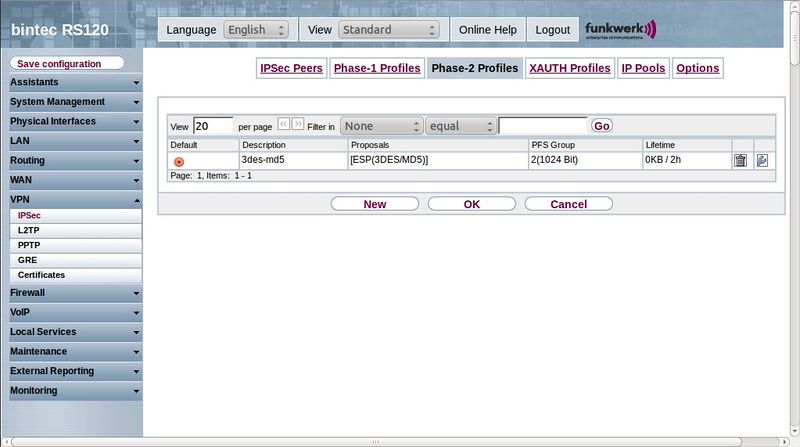This screenshot has height=447, width=800.
Task: Go to next page of results
Action: coord(298,125)
